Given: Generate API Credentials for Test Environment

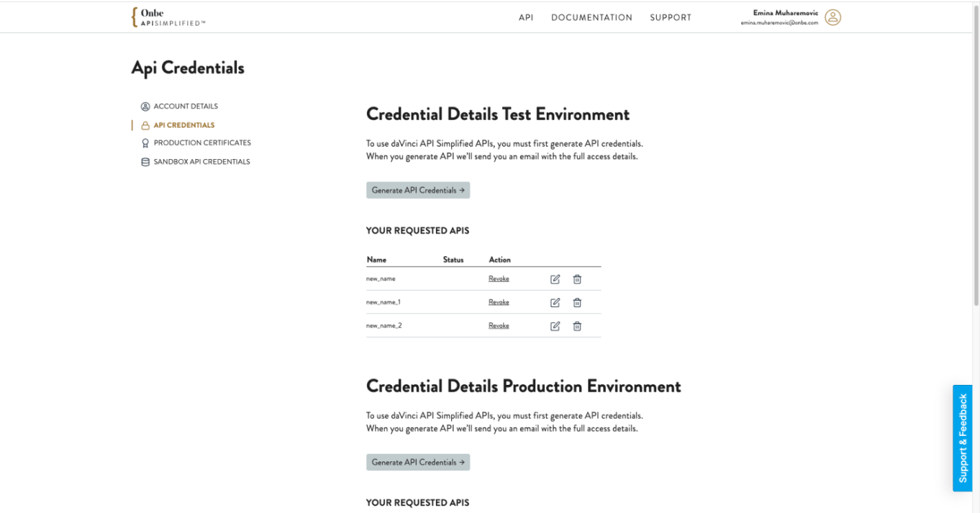Looking at the screenshot, I should pos(418,191).
